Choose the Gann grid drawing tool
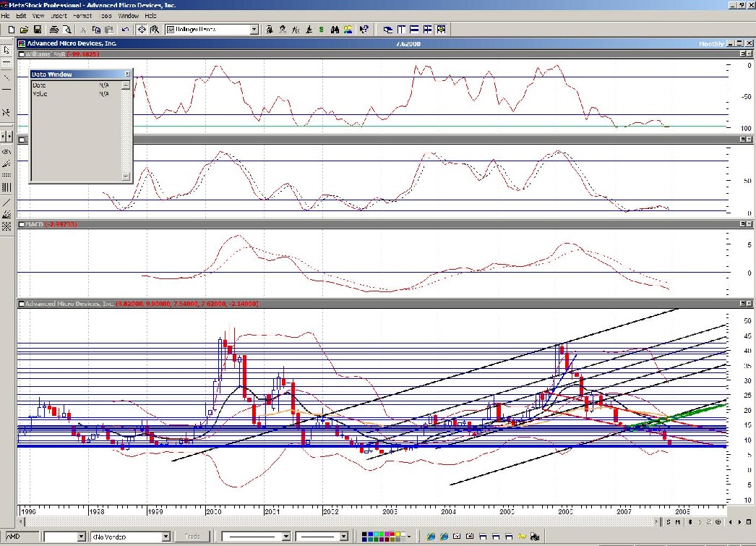756x546 pixels. click(x=7, y=226)
